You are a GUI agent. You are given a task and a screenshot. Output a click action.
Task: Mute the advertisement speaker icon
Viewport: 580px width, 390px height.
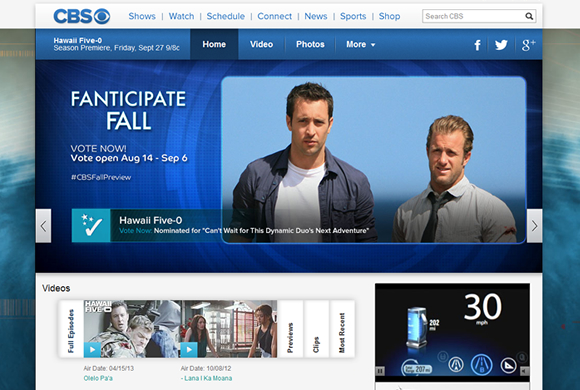coord(525,371)
